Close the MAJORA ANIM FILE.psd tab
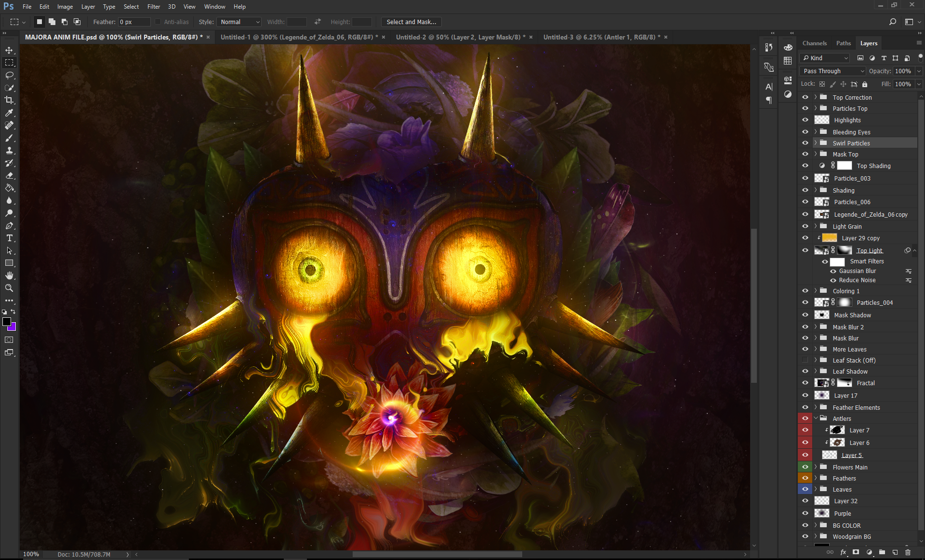The height and width of the screenshot is (560, 925). pyautogui.click(x=208, y=37)
